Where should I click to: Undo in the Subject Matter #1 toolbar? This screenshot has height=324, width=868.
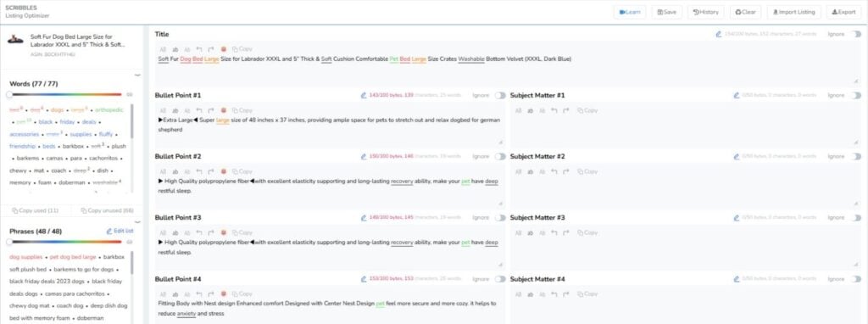coord(554,111)
